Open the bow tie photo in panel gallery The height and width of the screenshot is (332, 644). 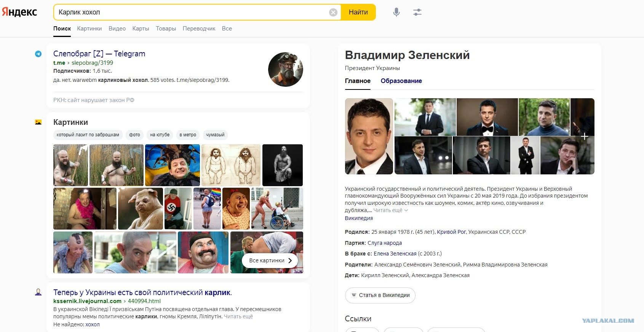click(487, 117)
